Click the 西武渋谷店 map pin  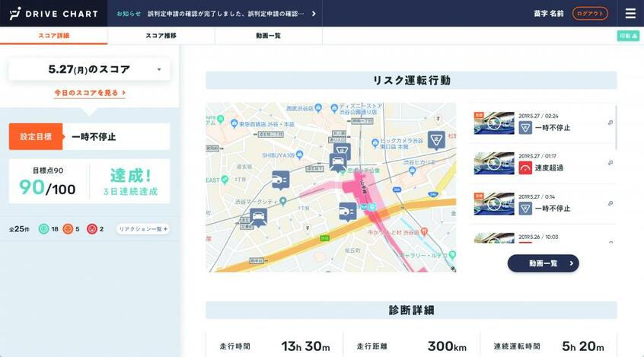(x=318, y=108)
